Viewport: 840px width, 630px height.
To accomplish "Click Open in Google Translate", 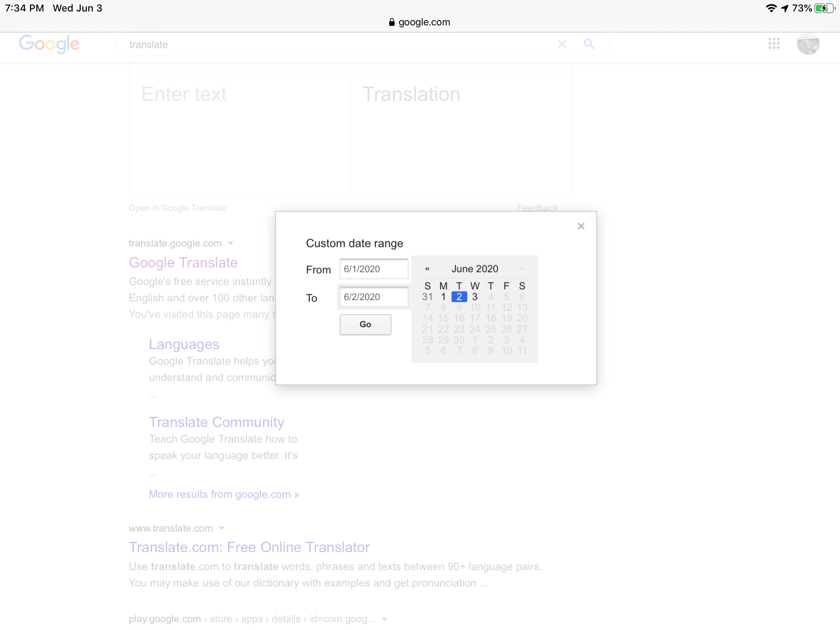I will pos(178,208).
